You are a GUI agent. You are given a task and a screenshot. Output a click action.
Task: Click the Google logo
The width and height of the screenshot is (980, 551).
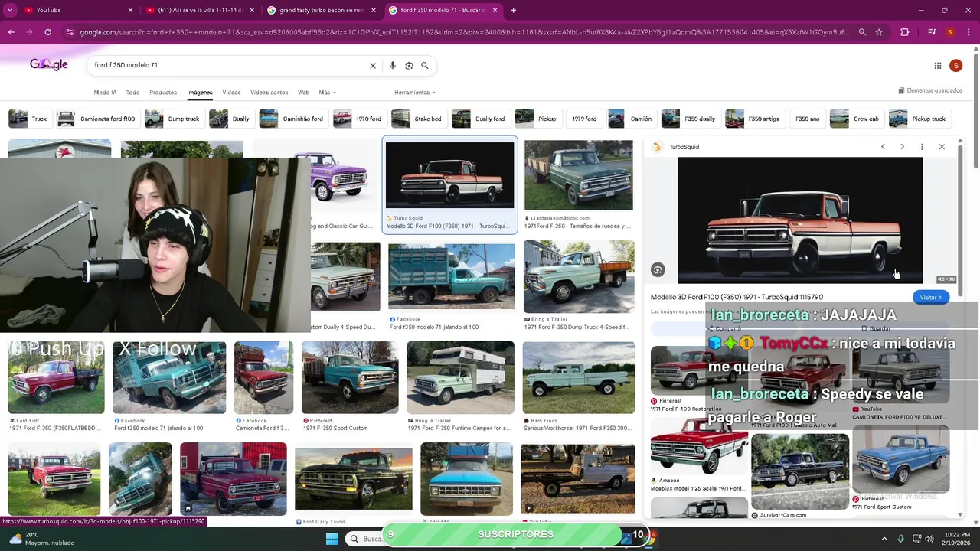[49, 65]
